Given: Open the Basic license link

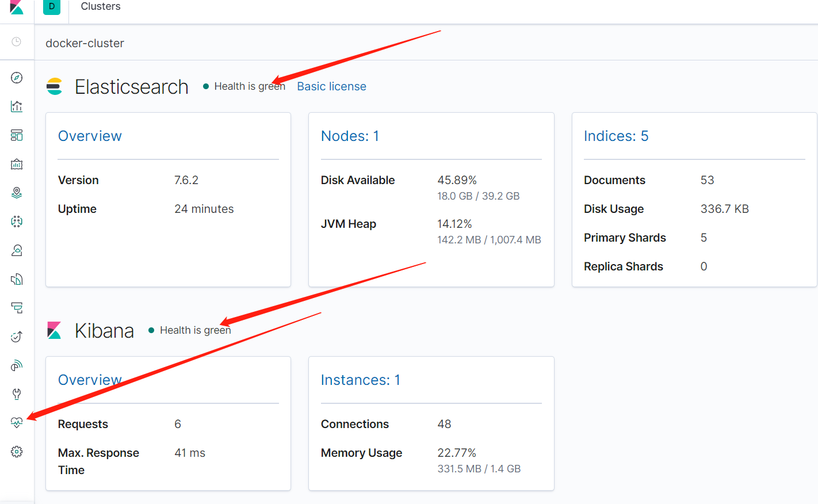Looking at the screenshot, I should click(x=331, y=86).
